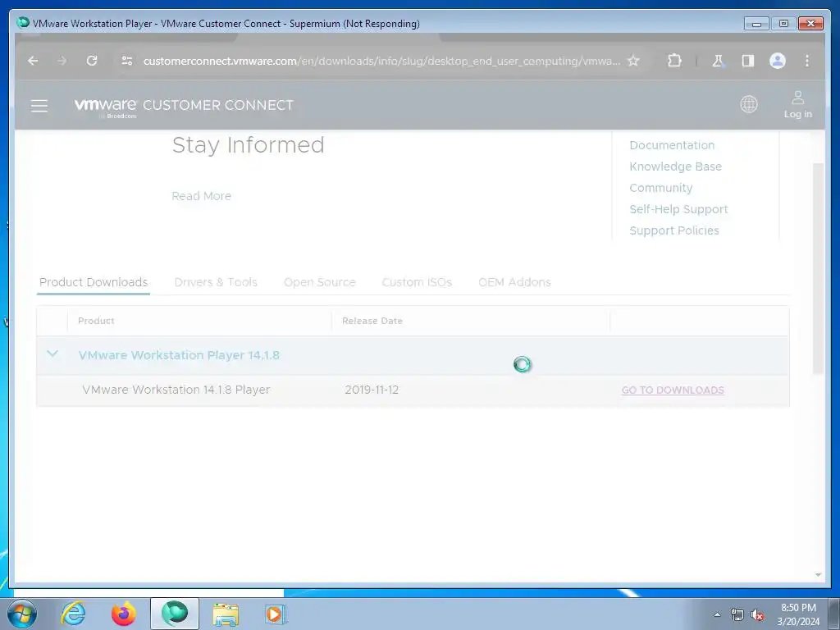Image resolution: width=840 pixels, height=630 pixels.
Task: Open Windows Media Player from the taskbar
Action: (276, 614)
